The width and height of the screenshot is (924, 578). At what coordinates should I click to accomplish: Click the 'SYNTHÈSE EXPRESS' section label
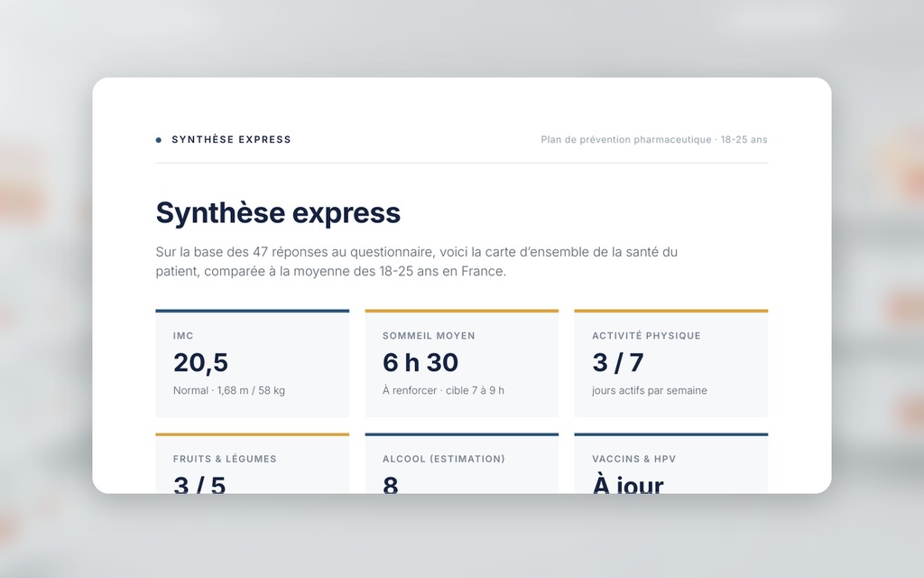click(231, 140)
